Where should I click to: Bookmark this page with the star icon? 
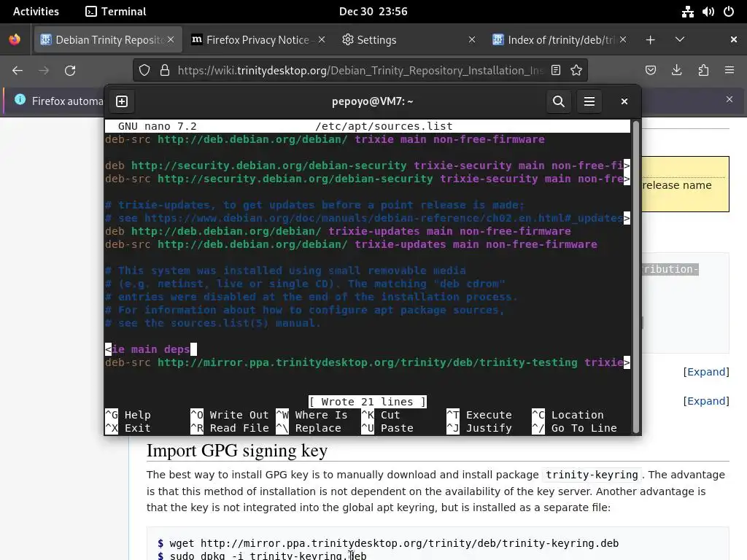point(576,71)
